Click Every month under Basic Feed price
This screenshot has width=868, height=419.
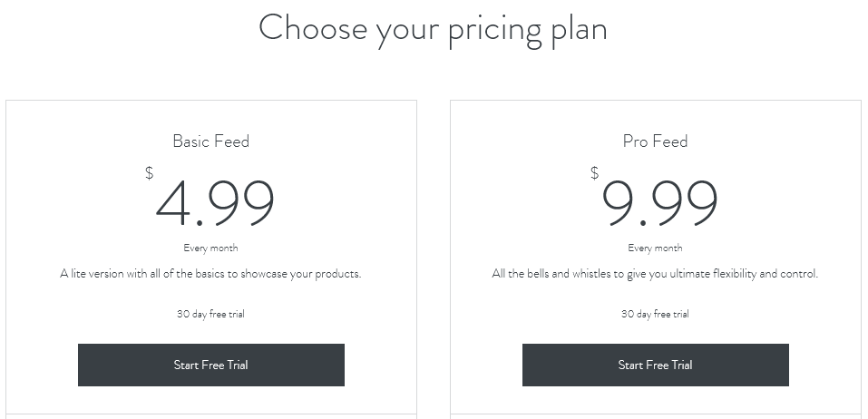point(211,248)
